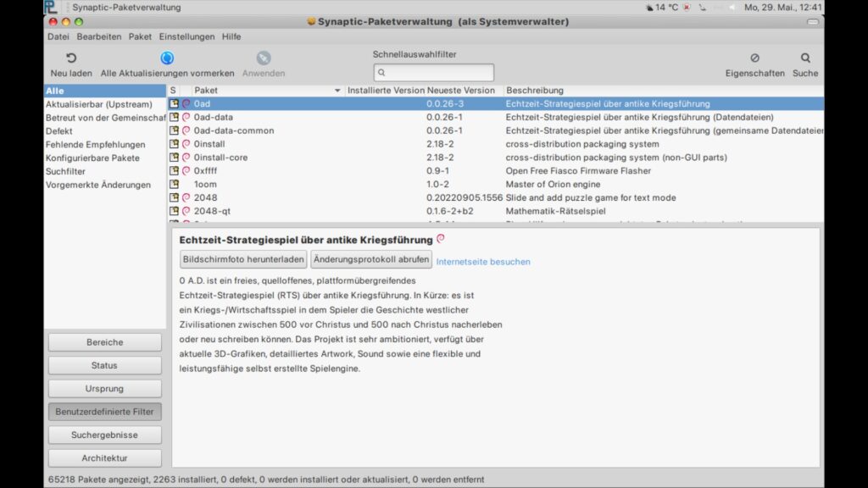Open the Bearbeiten menu

[98, 36]
